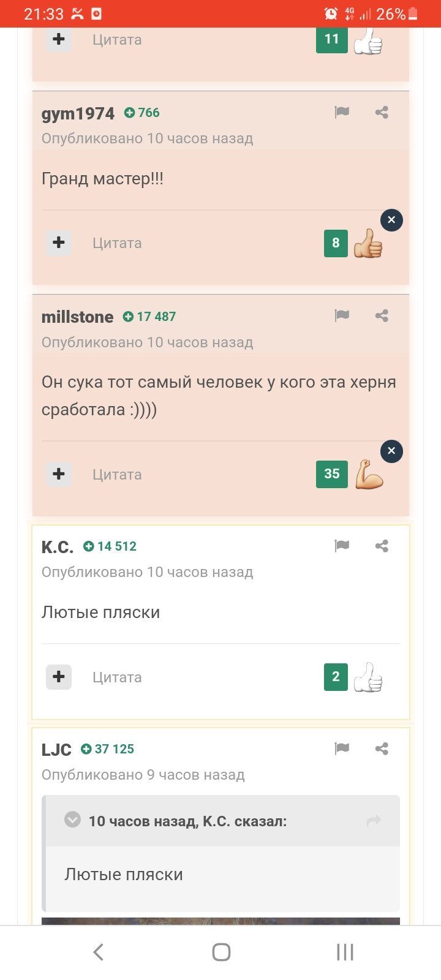Screen dimensions: 441x980
Task: Open millstone's user profile
Action: tap(77, 317)
